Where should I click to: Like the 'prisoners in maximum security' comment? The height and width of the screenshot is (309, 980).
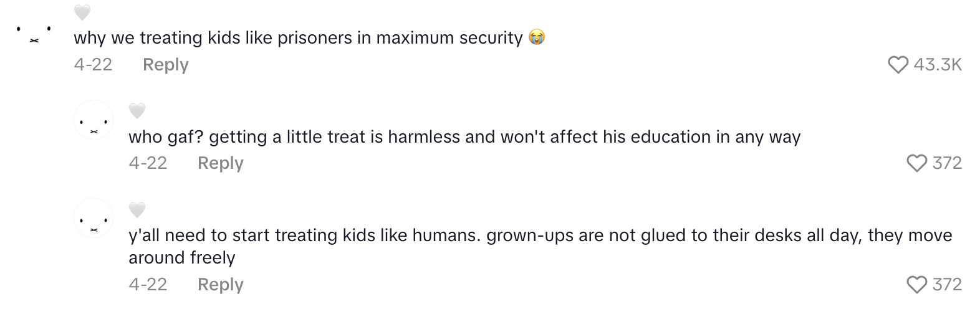(898, 65)
